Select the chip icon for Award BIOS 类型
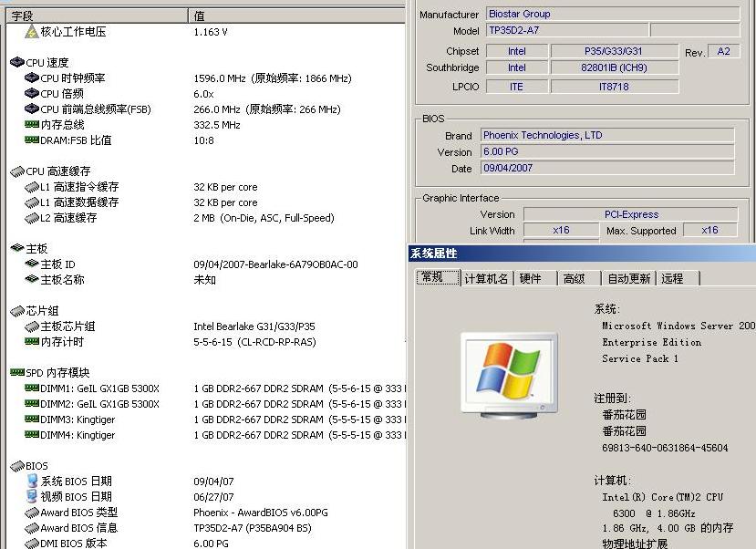 pyautogui.click(x=32, y=513)
